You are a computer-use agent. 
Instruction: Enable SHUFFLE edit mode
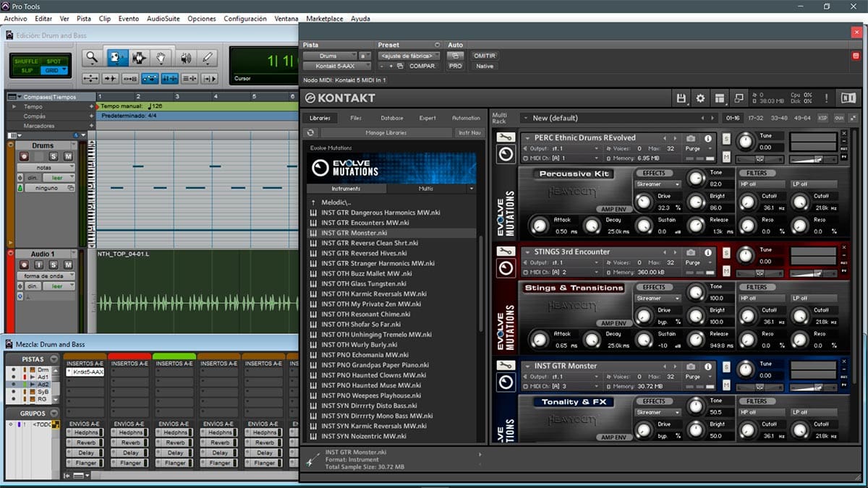point(25,61)
